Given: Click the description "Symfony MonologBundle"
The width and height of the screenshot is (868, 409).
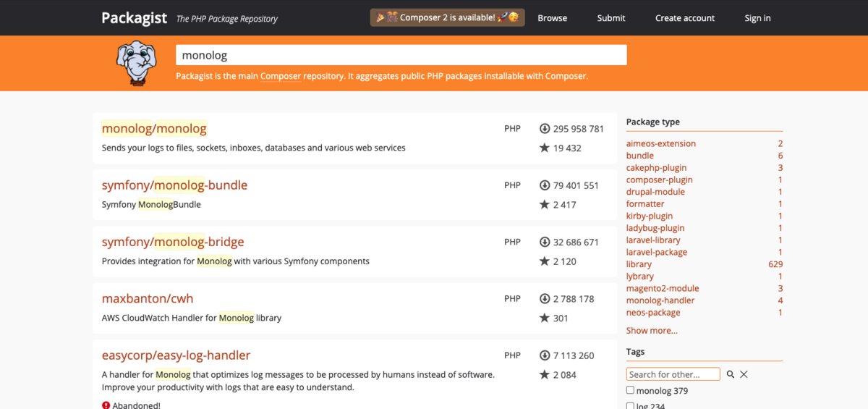Looking at the screenshot, I should click(x=151, y=204).
